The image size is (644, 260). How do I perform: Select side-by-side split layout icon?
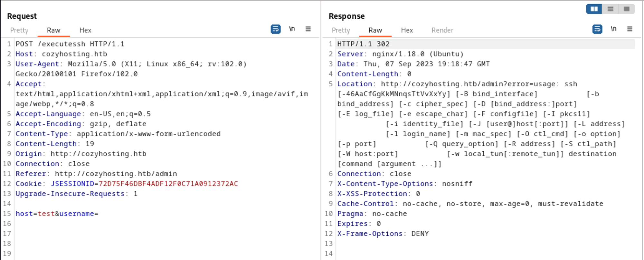(x=594, y=9)
